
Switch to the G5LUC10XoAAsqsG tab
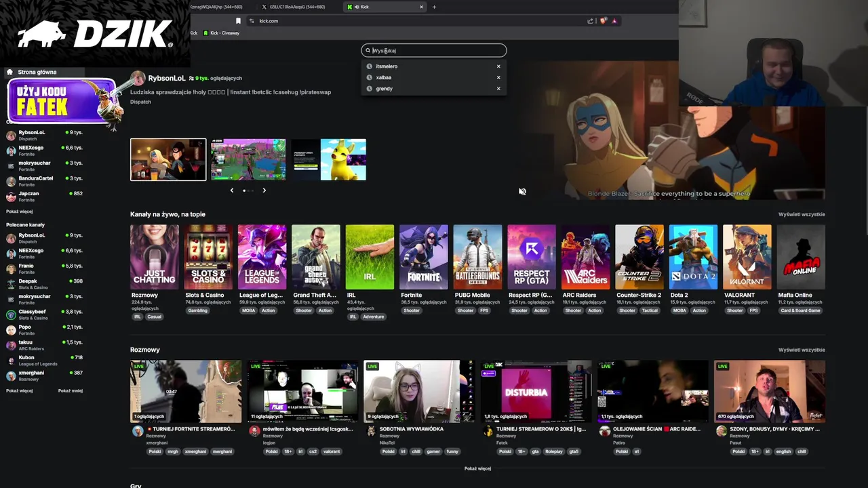[298, 7]
